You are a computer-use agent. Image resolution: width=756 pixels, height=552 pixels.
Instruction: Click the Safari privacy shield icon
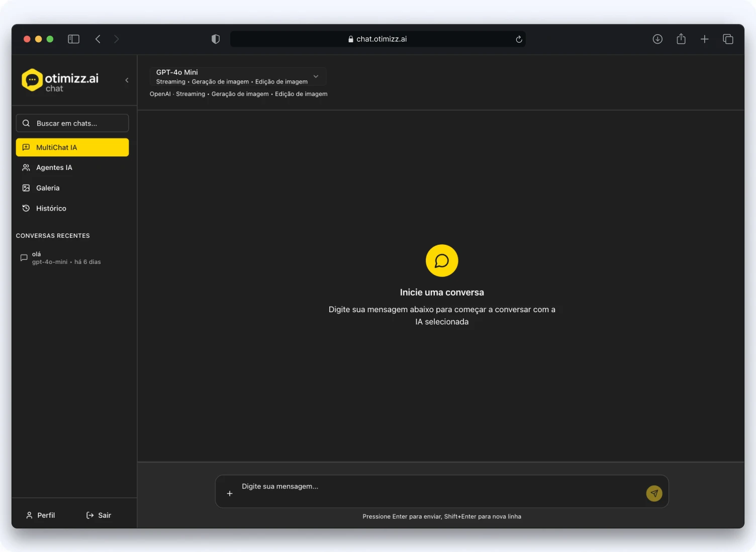[216, 39]
